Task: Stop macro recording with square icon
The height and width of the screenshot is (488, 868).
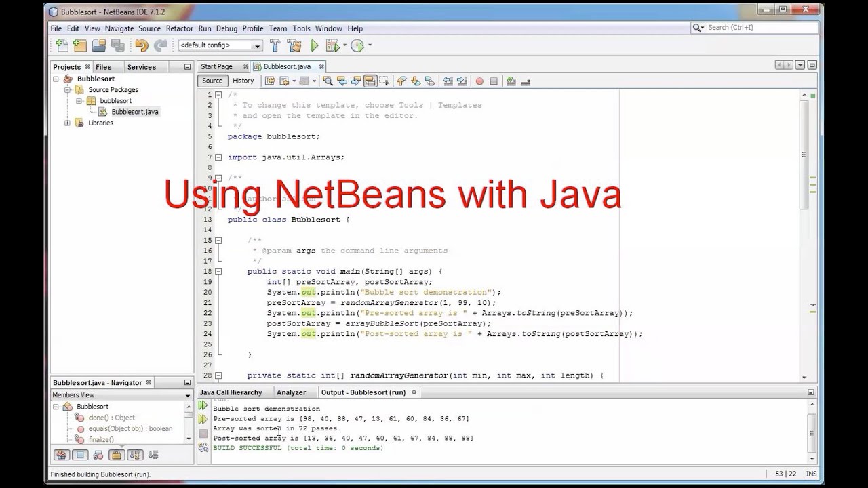Action: [494, 81]
